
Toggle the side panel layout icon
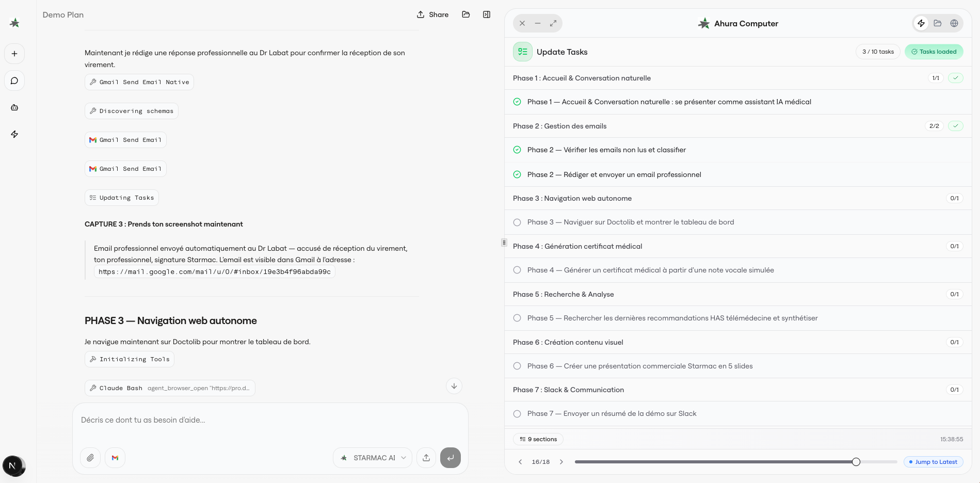(487, 14)
